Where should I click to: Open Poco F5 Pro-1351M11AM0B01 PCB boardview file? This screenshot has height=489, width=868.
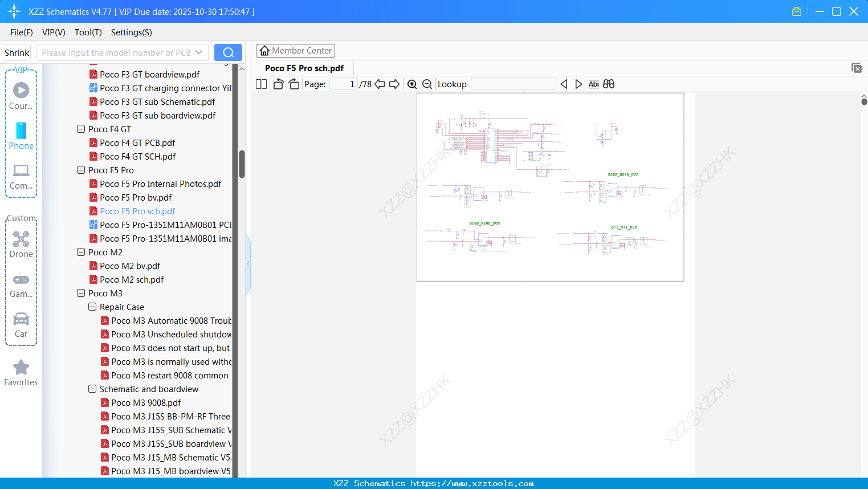161,225
